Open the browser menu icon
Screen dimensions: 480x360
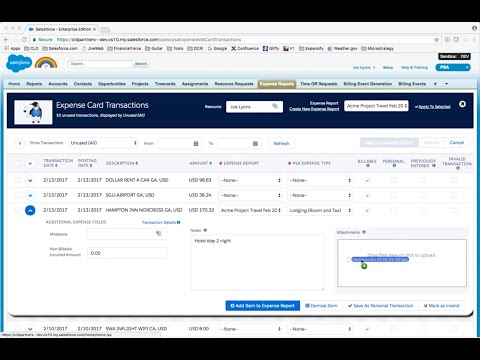[x=474, y=39]
